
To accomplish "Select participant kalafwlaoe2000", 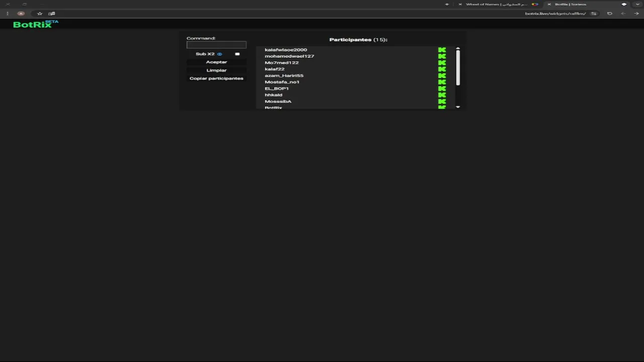I will click(x=286, y=50).
